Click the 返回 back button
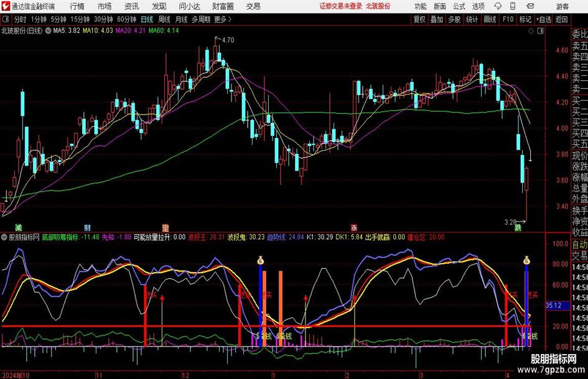This screenshot has height=379, width=588. (561, 19)
